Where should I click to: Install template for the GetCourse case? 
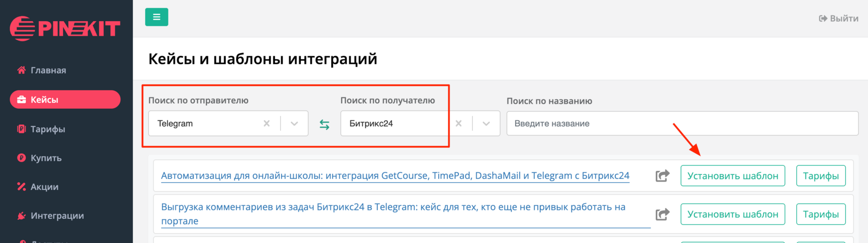733,176
